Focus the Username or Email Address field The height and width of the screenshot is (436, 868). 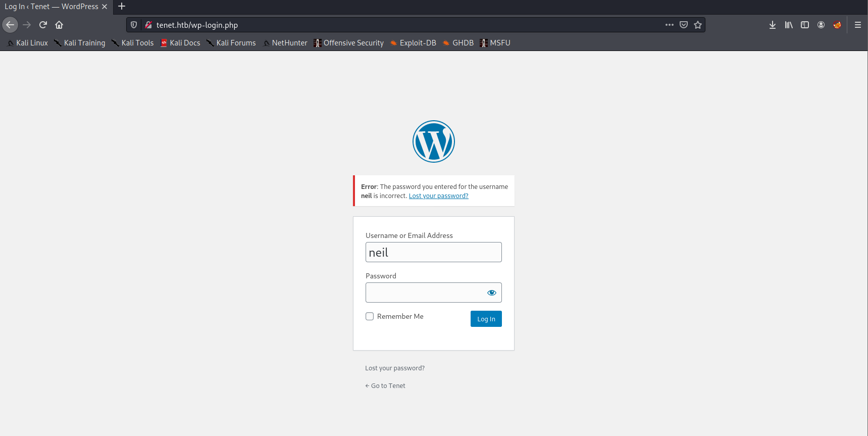coord(434,252)
